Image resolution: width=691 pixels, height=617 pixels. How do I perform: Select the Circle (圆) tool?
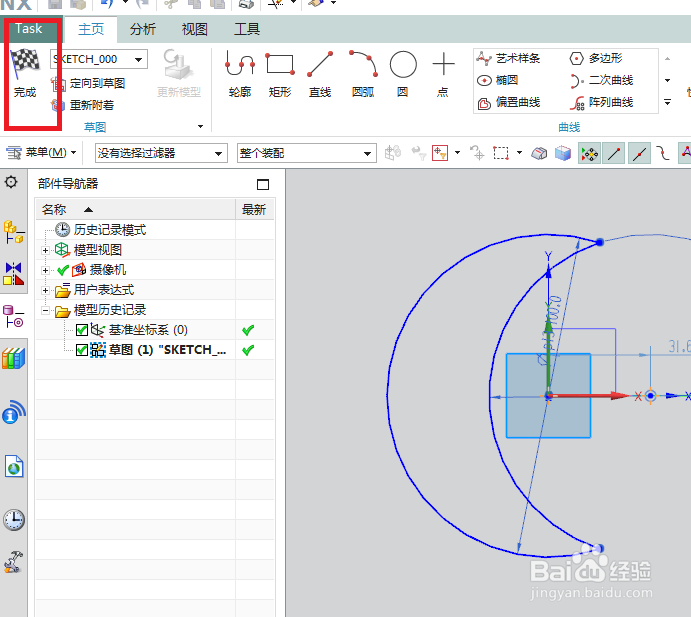point(403,74)
